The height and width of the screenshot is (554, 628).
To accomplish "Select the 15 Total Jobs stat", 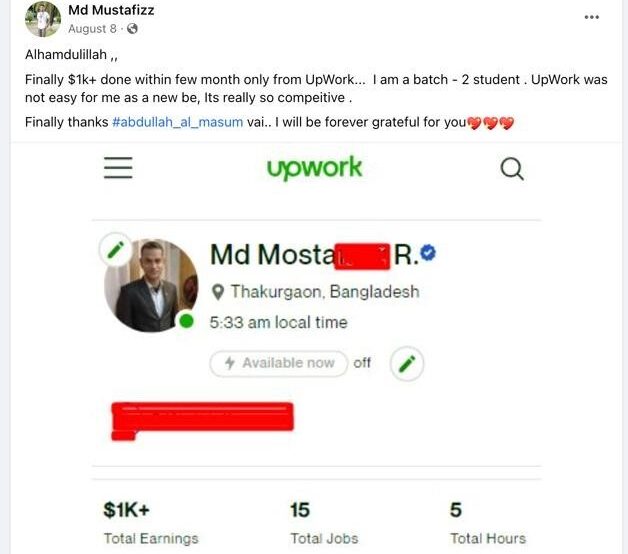I will pos(324,523).
